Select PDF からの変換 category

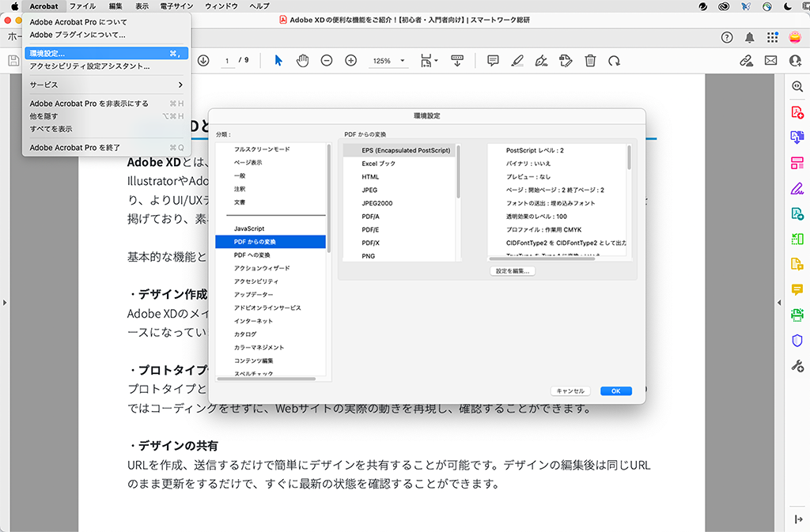click(271, 241)
